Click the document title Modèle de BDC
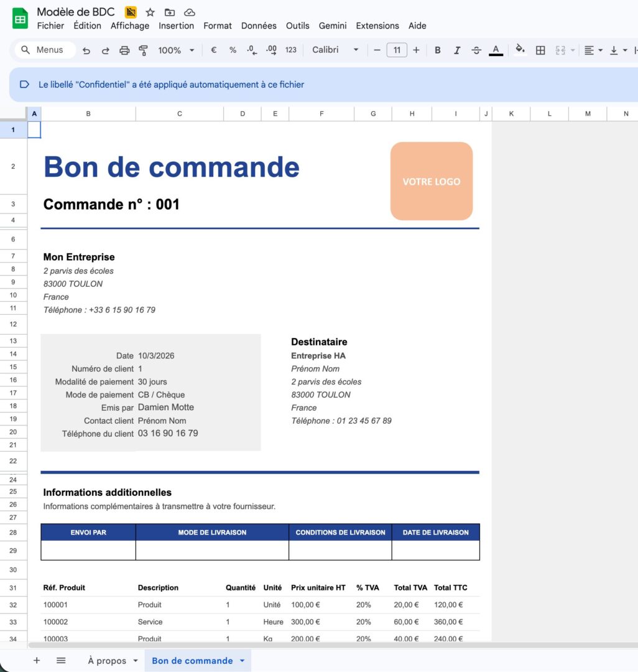The width and height of the screenshot is (638, 672). [76, 12]
